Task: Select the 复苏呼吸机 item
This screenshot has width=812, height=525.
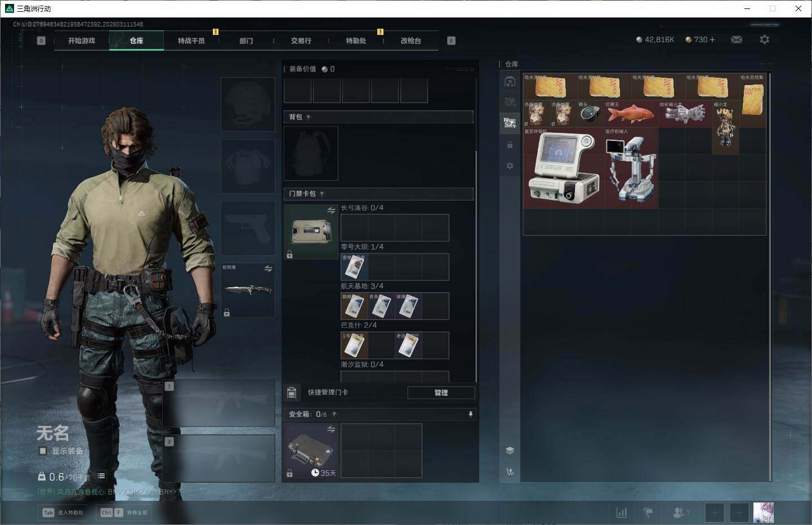Action: 564,168
